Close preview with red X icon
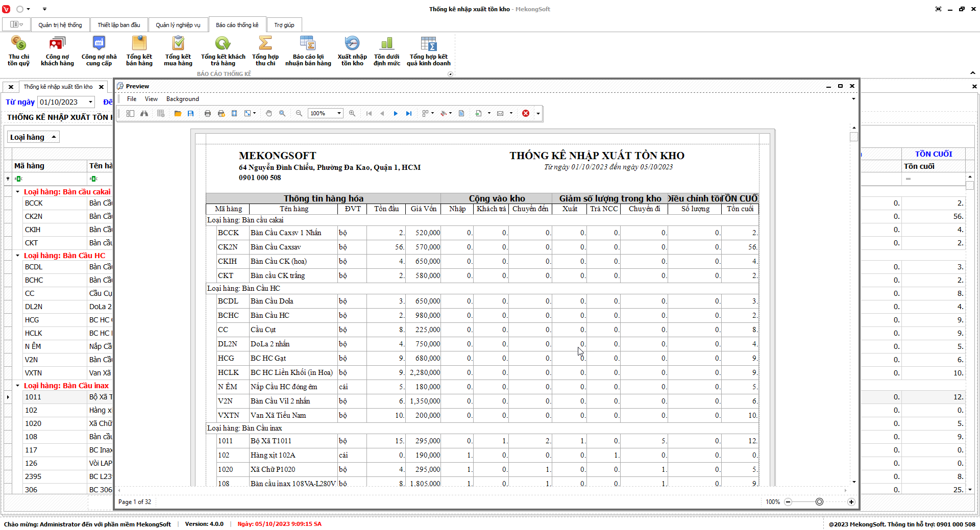This screenshot has height=530, width=980. [526, 113]
